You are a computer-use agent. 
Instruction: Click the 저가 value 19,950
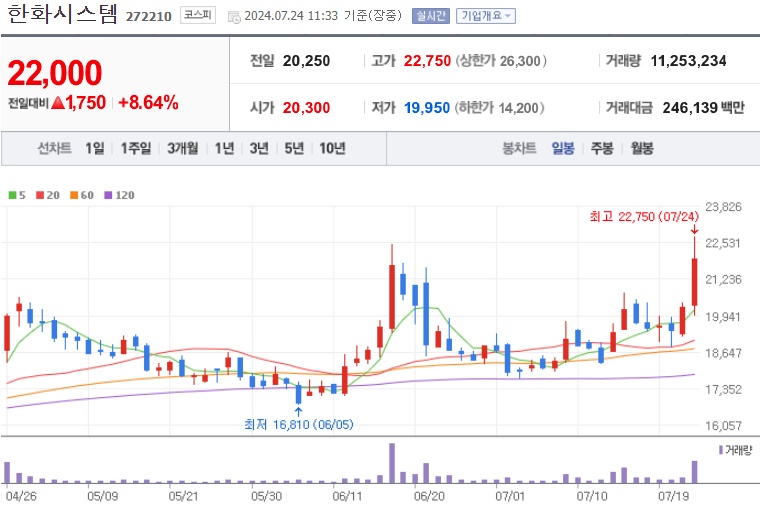click(427, 107)
